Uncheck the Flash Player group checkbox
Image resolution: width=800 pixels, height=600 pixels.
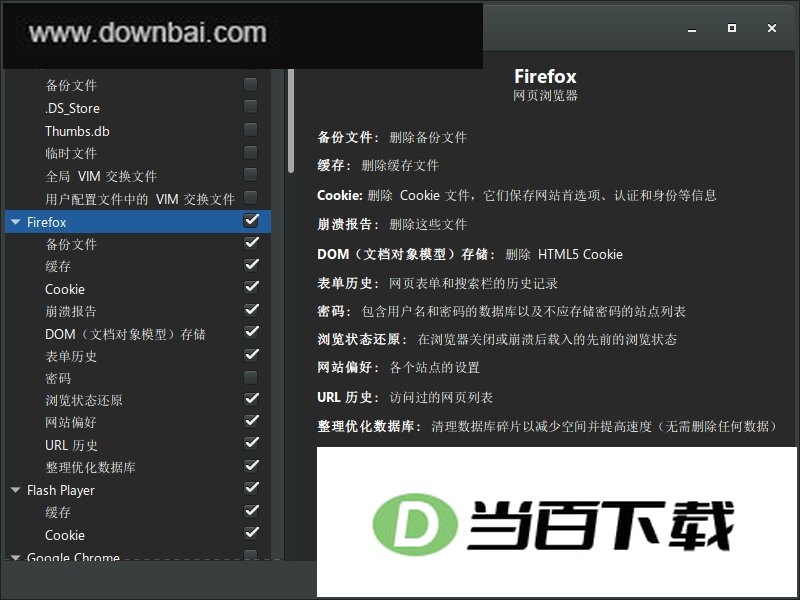point(251,488)
